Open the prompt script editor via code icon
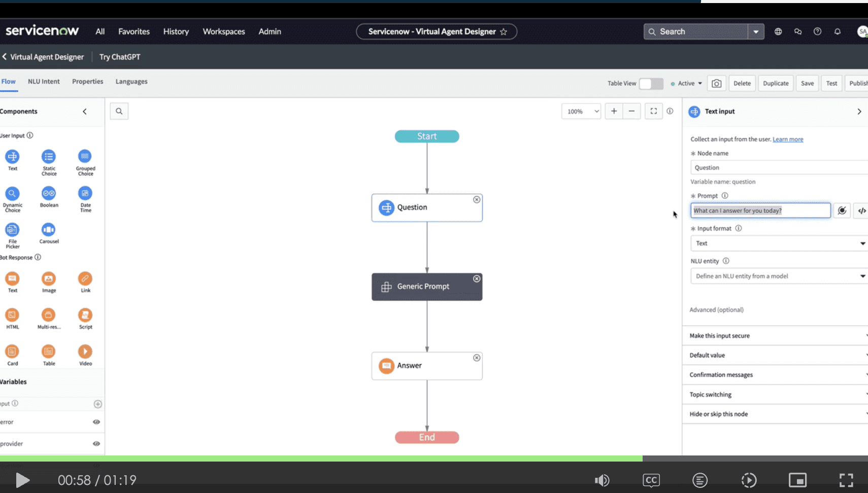Image resolution: width=868 pixels, height=493 pixels. click(861, 210)
